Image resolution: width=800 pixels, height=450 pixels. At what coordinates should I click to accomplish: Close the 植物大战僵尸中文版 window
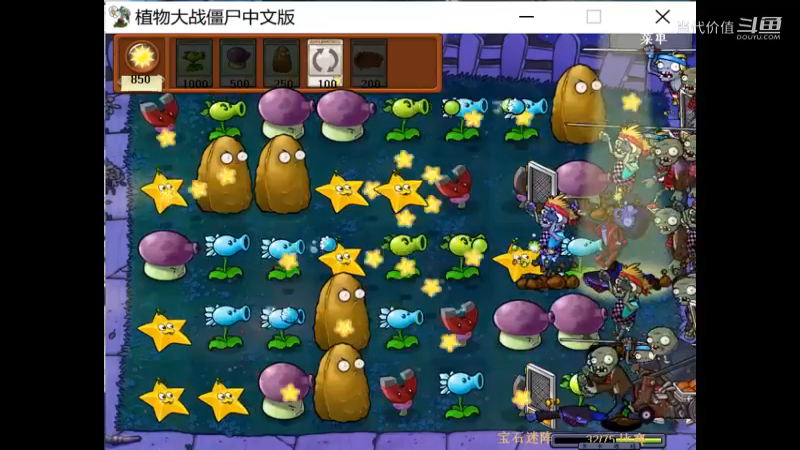click(662, 17)
